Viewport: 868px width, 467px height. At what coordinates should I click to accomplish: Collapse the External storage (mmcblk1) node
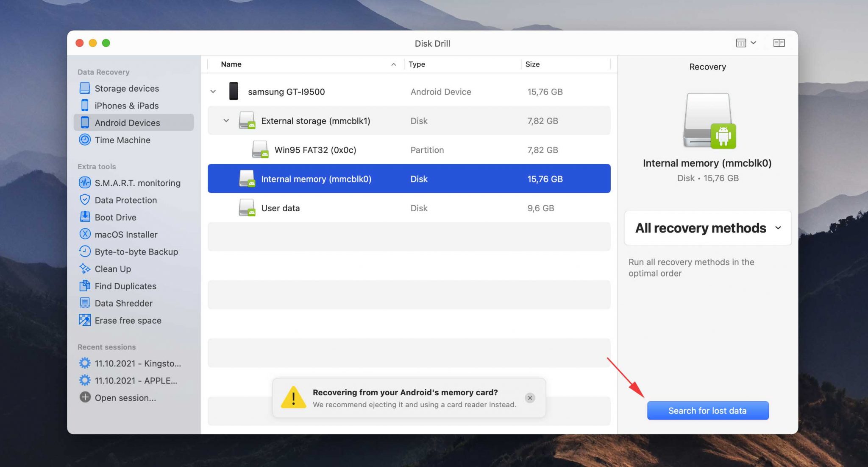226,120
